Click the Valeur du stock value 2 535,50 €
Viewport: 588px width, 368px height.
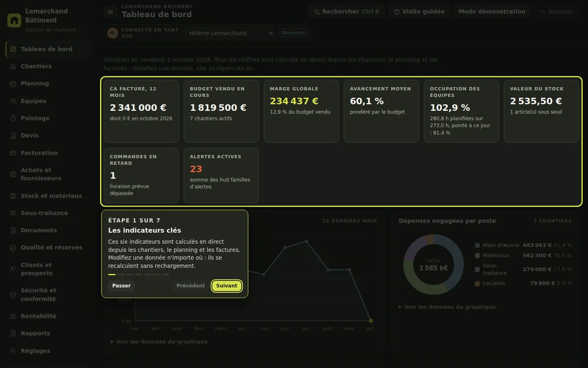click(536, 101)
